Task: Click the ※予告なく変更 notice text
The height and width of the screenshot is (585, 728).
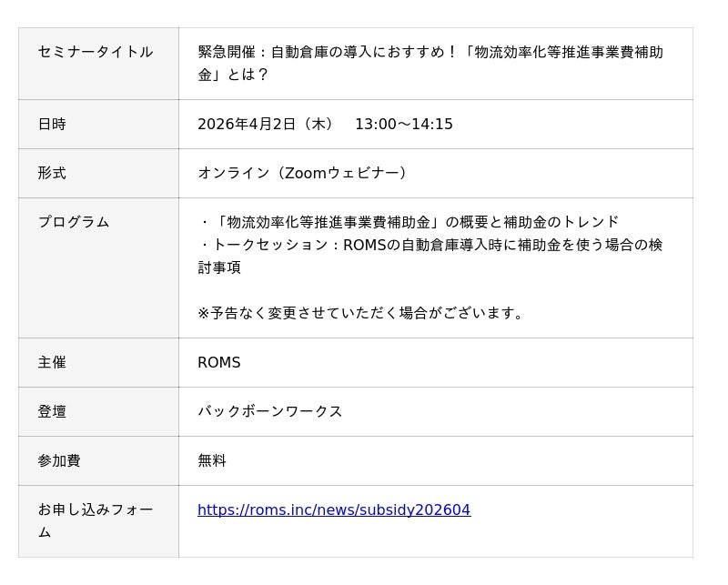Action: click(362, 313)
